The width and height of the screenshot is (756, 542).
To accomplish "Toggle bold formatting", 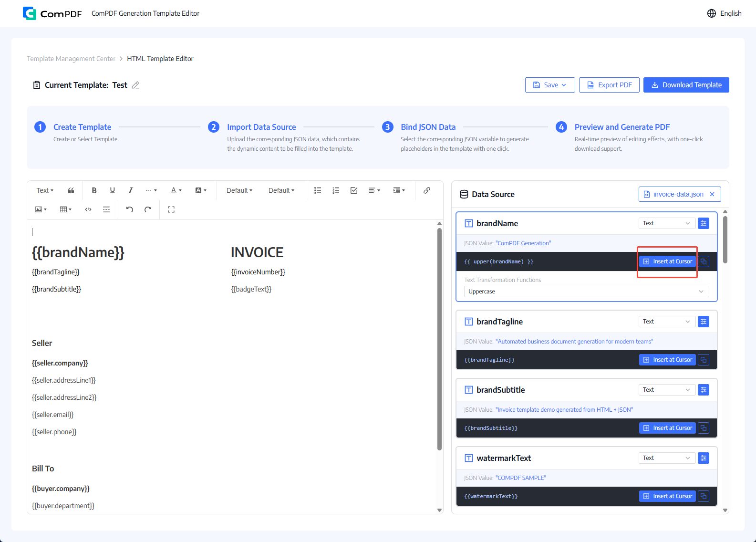I will tap(94, 190).
